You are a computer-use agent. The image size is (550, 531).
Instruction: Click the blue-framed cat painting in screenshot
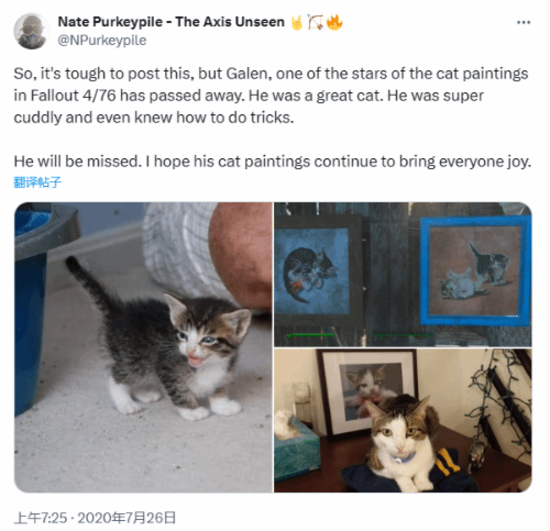(475, 271)
